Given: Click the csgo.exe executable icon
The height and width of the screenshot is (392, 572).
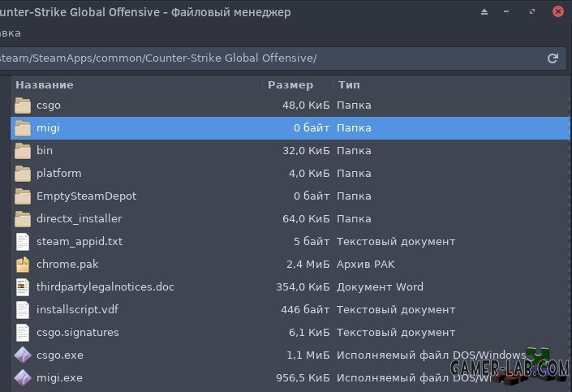Looking at the screenshot, I should [23, 355].
